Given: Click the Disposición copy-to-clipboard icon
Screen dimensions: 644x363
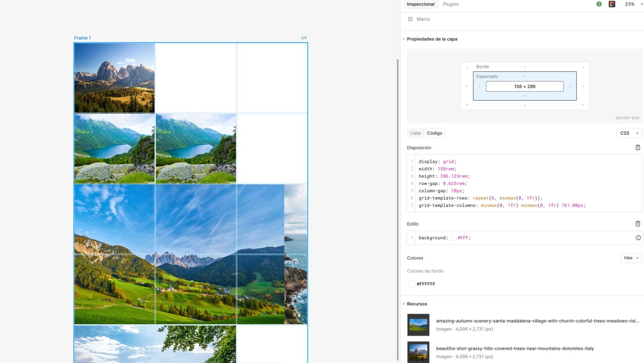Looking at the screenshot, I should [638, 147].
